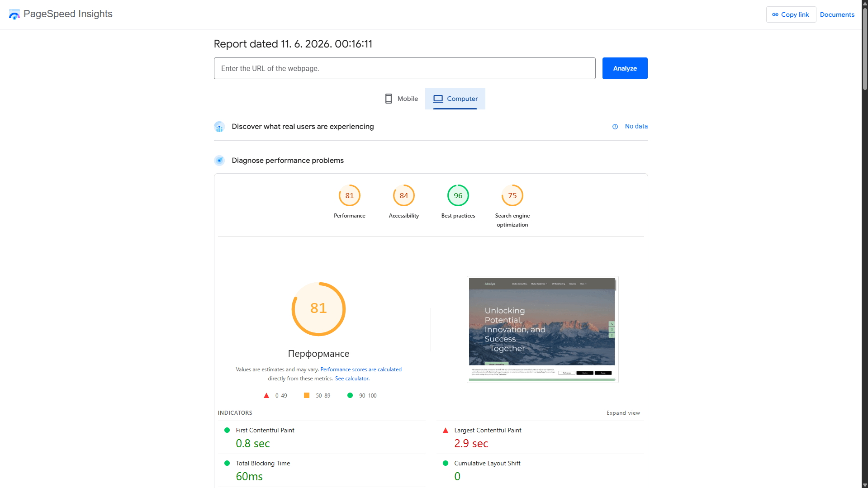Click the Cumulative Layout Shift label
The image size is (868, 488).
487,463
